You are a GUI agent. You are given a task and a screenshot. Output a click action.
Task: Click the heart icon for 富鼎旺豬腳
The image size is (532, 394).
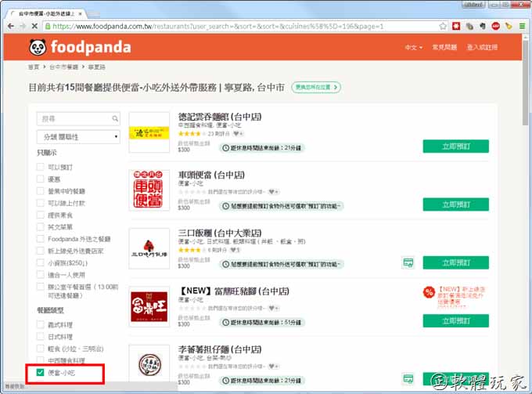[274, 308]
